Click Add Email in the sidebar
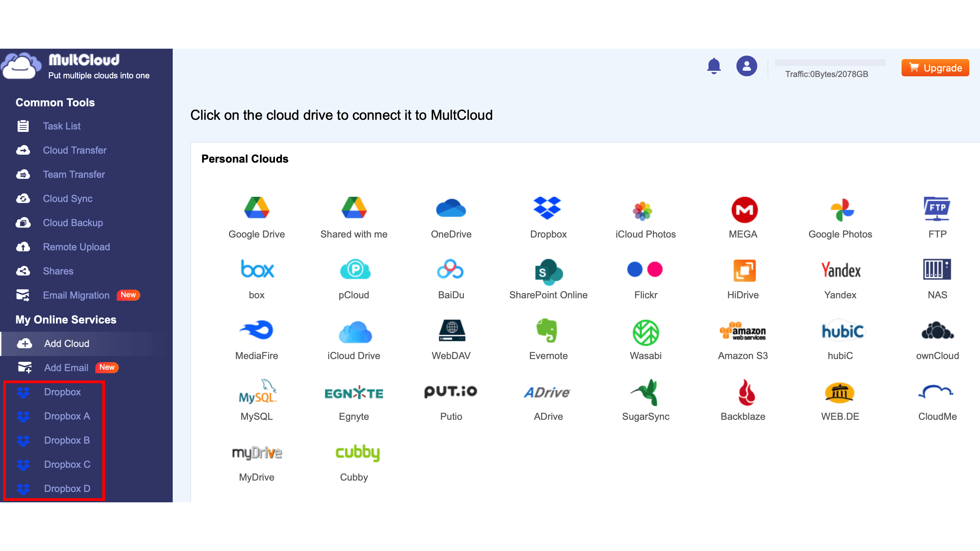This screenshot has height=551, width=980. [x=66, y=367]
